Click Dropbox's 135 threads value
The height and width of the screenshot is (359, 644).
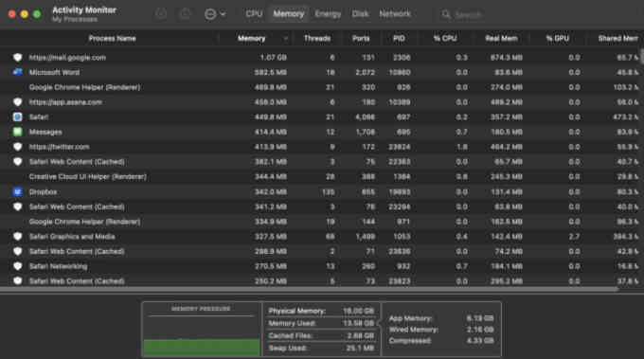pos(329,192)
